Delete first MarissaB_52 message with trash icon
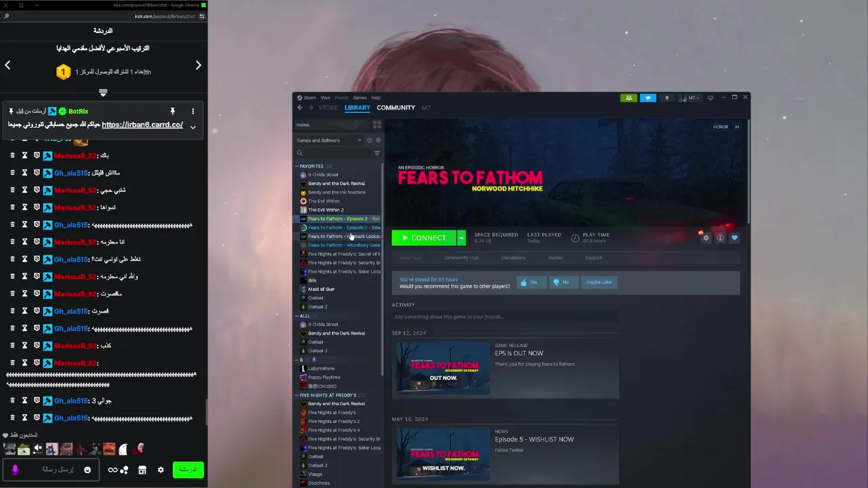868x488 pixels. pyautogui.click(x=12, y=155)
